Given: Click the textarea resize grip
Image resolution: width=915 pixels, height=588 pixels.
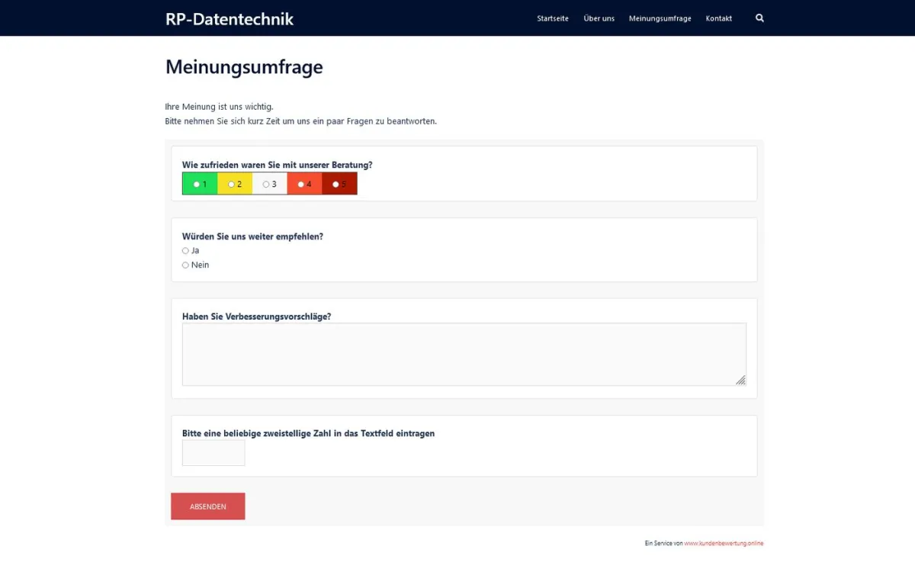Looking at the screenshot, I should click(x=740, y=380).
